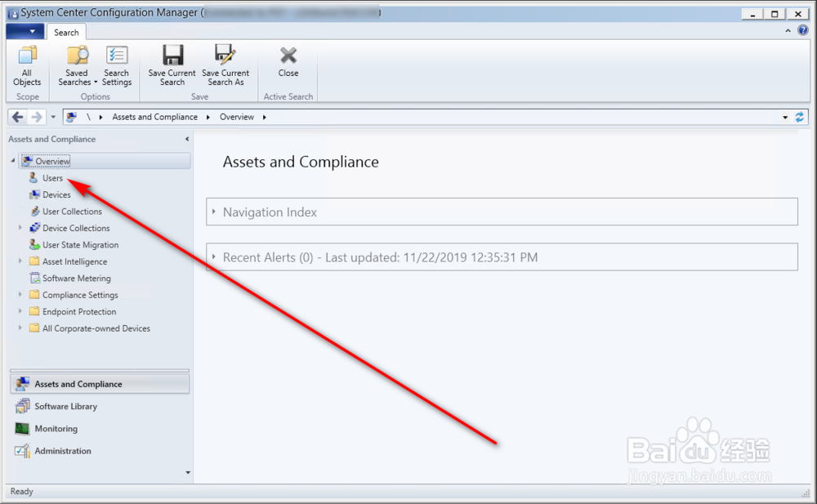
Task: Click the Monitoring workspace icon
Action: coord(22,428)
